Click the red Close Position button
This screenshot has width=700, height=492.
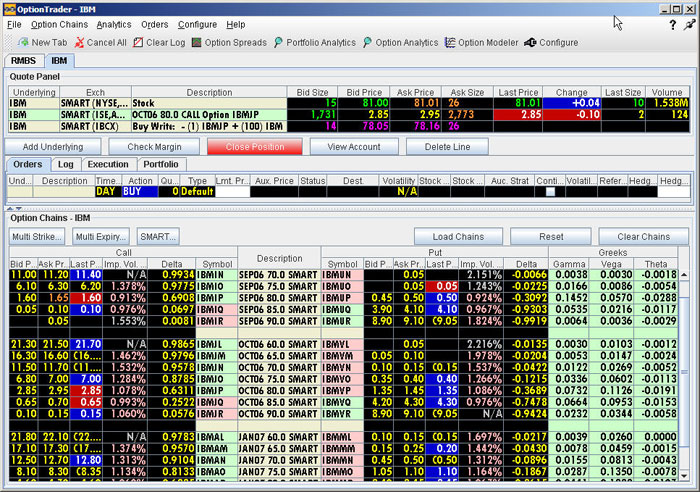coord(255,147)
